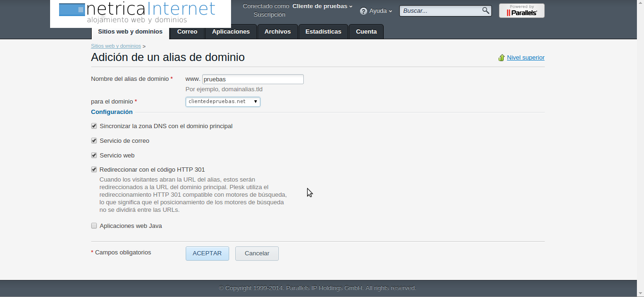The width and height of the screenshot is (644, 297).
Task: Expand the Cliente de pruebas user menu
Action: point(322,6)
